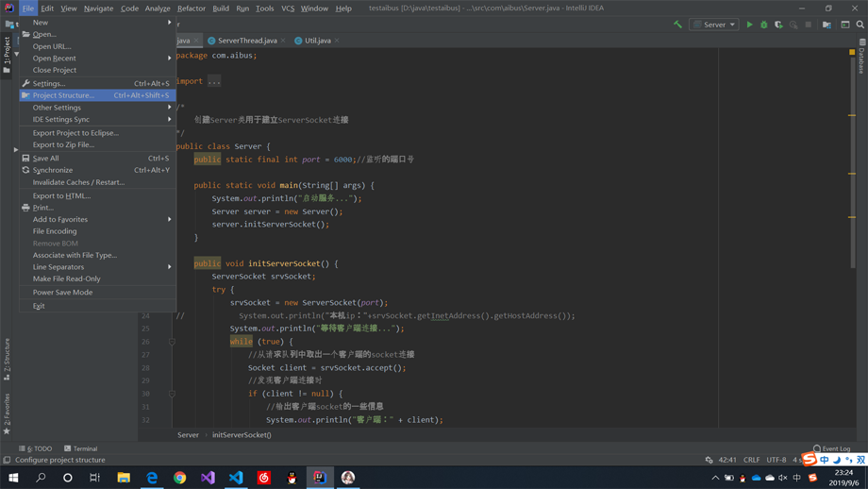Open Visual Studio Code from taskbar
The width and height of the screenshot is (868, 489).
pos(236,478)
